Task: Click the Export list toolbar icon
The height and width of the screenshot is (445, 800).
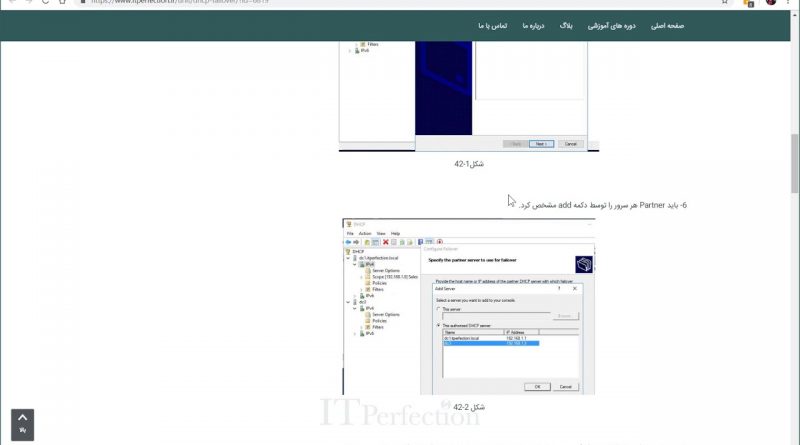Action: click(410, 242)
